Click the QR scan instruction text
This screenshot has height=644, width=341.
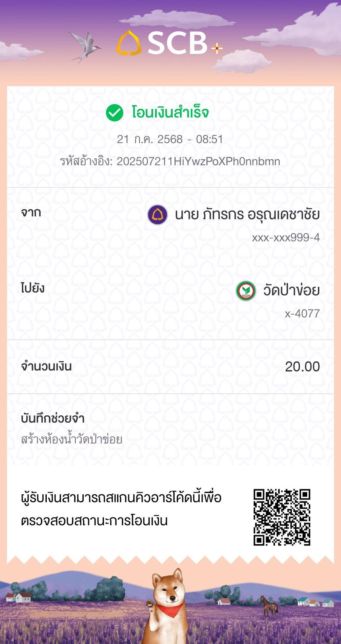[121, 509]
